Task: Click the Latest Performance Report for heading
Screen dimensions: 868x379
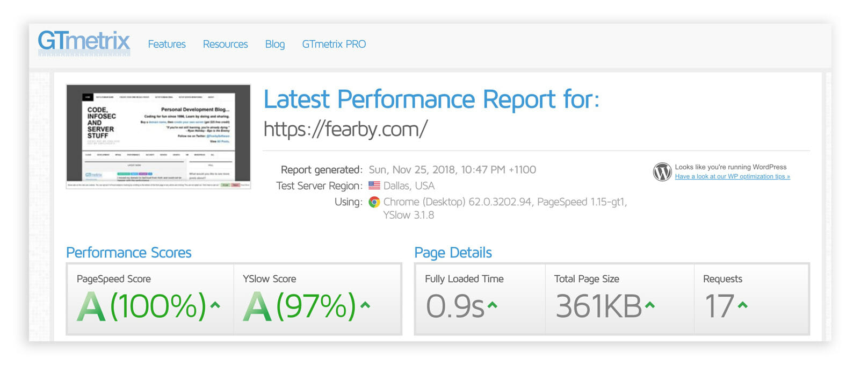Action: click(431, 99)
